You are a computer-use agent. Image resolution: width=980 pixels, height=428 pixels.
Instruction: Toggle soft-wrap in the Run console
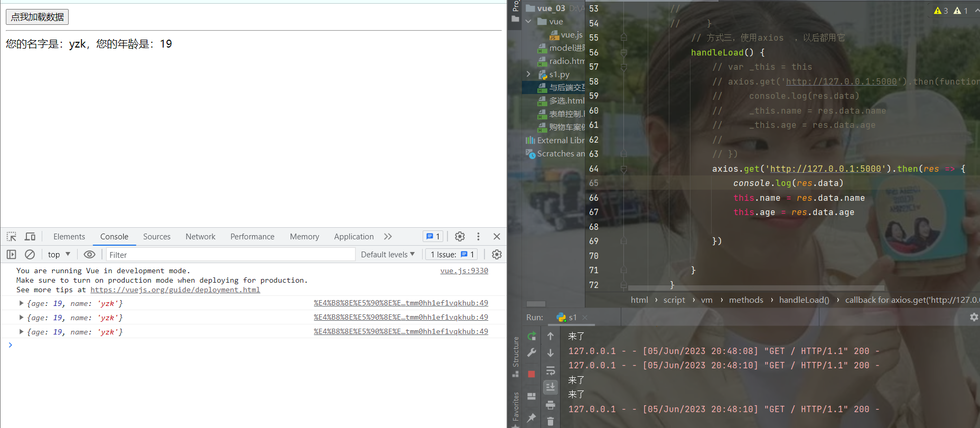(x=550, y=370)
